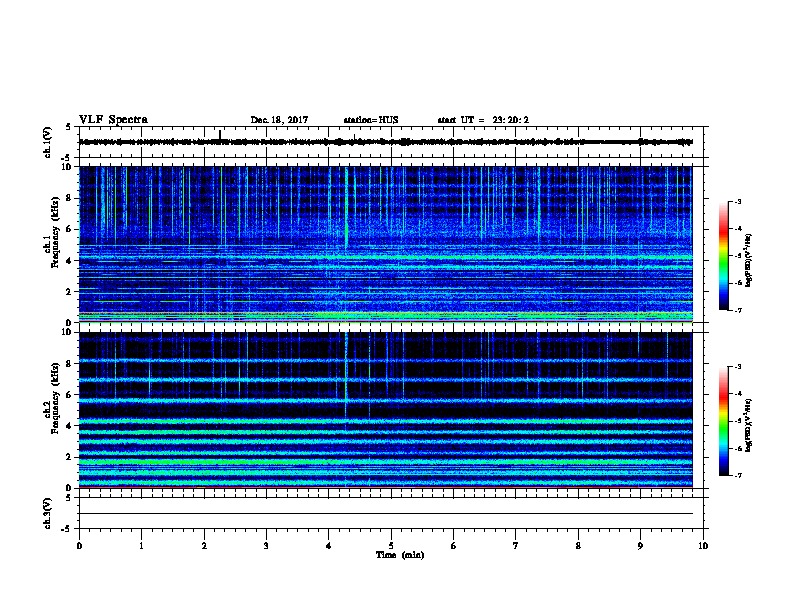Click time axis tick label '8'

(578, 546)
